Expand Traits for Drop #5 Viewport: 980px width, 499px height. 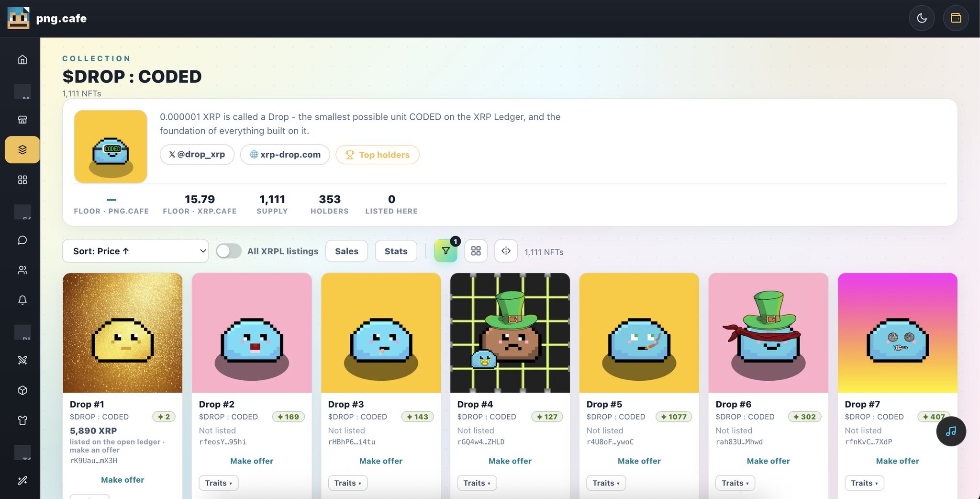point(606,483)
